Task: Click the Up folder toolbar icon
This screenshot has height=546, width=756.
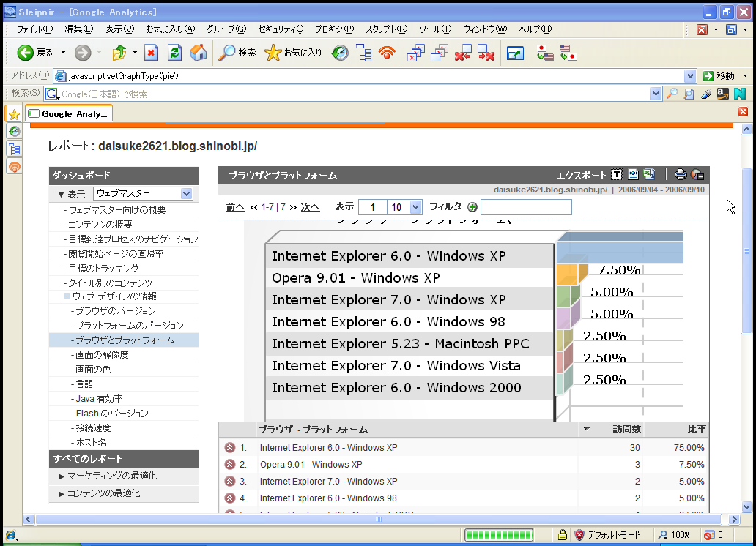Action: (119, 52)
